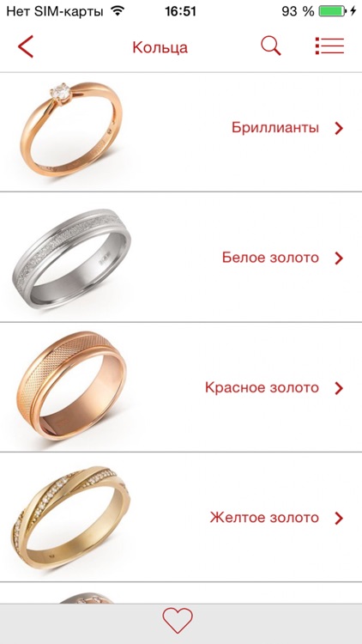Viewport: 362px width, 644px height.
Task: Tap the Wi-Fi status icon
Action: (x=118, y=11)
